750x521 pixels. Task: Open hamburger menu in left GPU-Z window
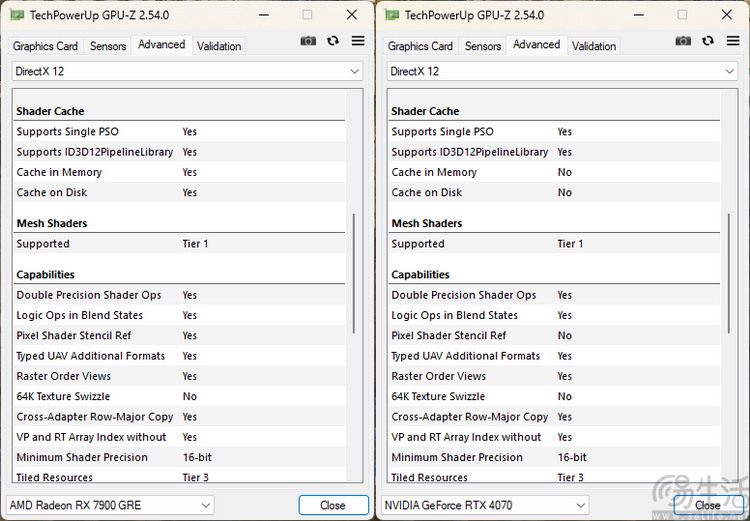[x=358, y=41]
